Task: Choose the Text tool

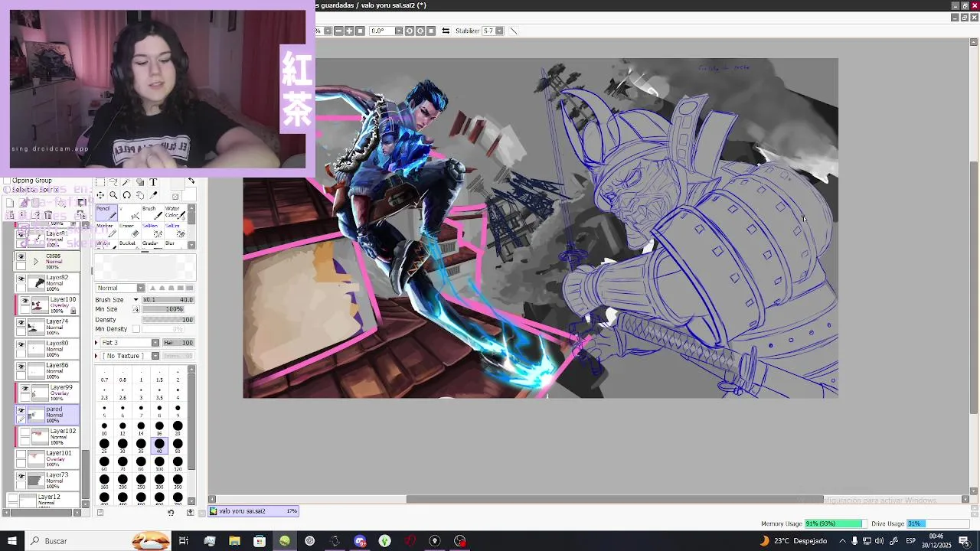Action: [153, 183]
